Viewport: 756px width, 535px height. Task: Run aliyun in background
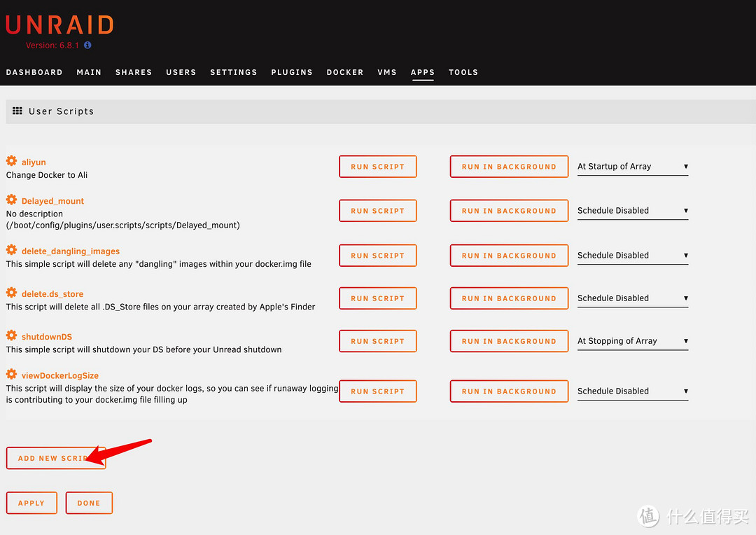pos(509,167)
